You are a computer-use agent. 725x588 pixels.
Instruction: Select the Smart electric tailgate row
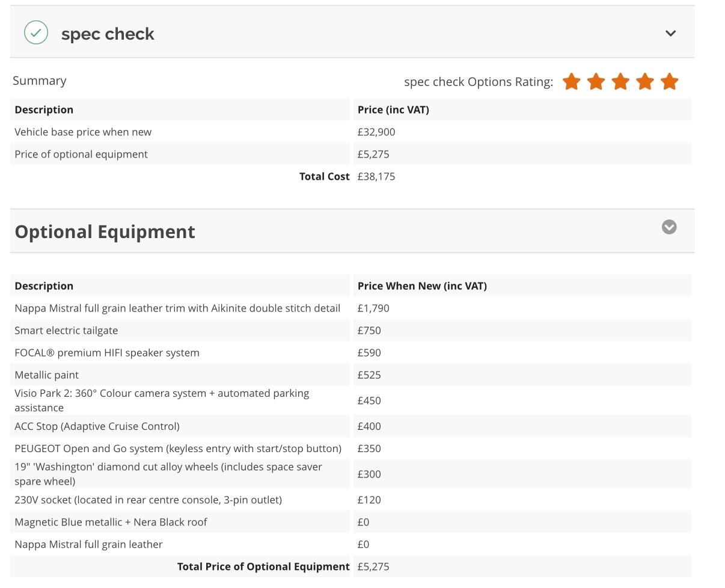[66, 331]
